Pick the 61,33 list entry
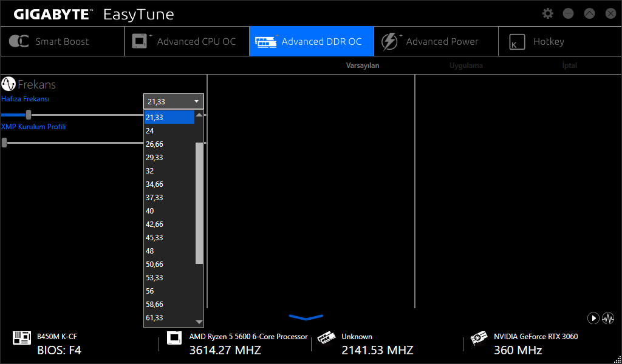The width and height of the screenshot is (622, 364). 169,318
